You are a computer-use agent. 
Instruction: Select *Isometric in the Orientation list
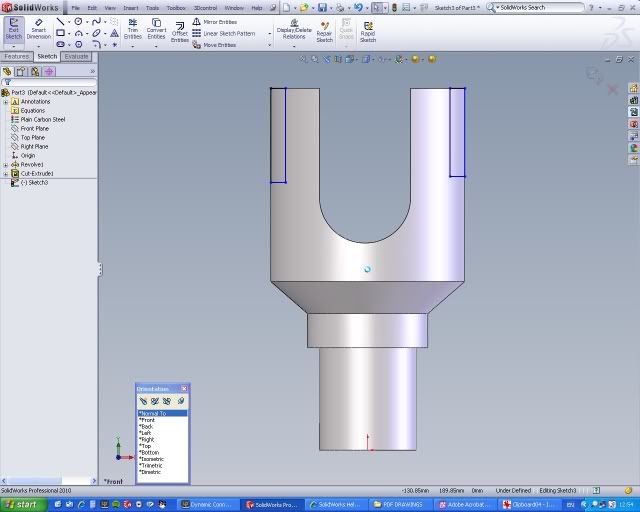point(150,458)
